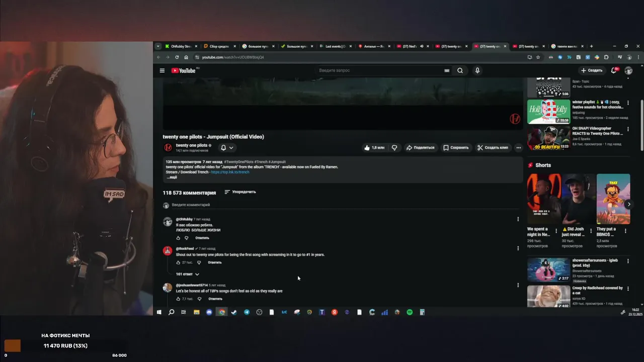The width and height of the screenshot is (644, 362).
Task: Open Discord from the taskbar
Action: click(209, 312)
